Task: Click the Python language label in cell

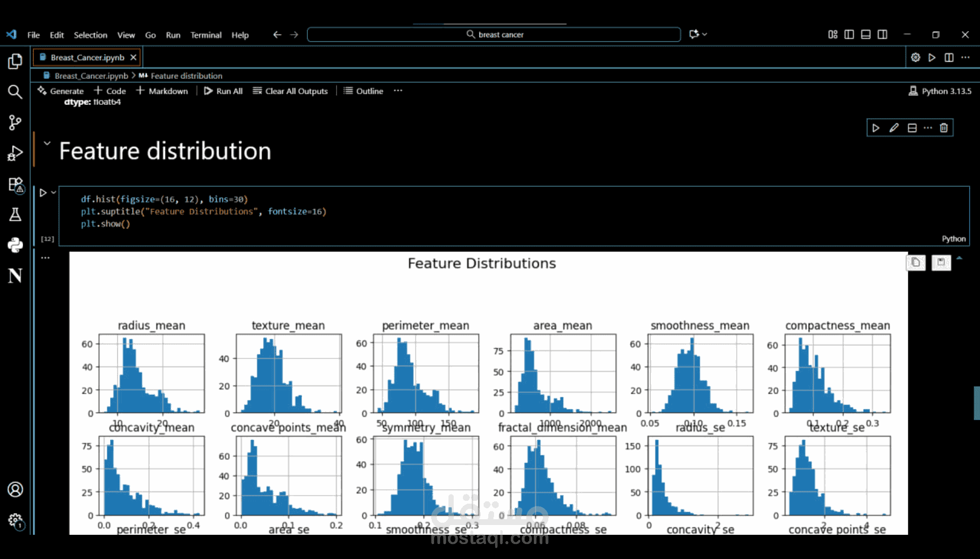Action: (x=953, y=239)
